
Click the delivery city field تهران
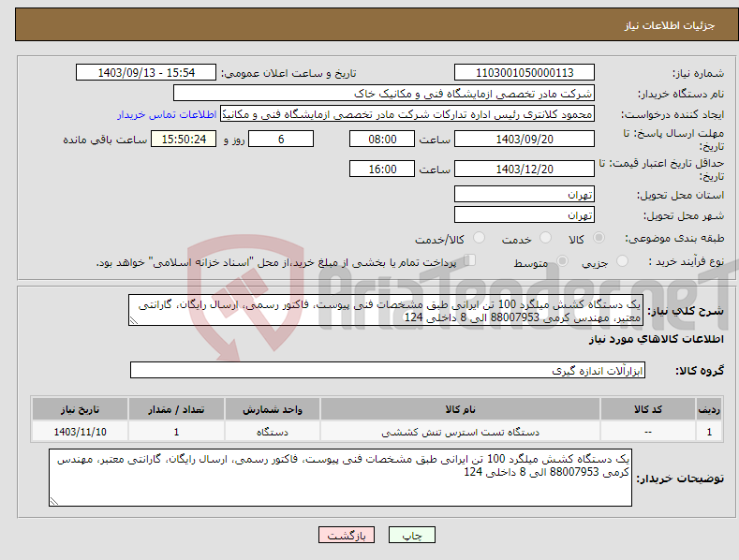click(525, 215)
